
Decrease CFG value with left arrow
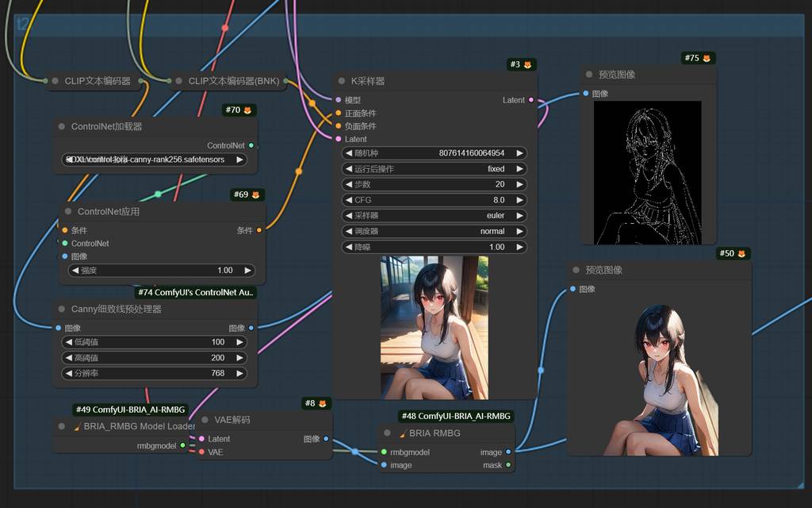click(348, 200)
